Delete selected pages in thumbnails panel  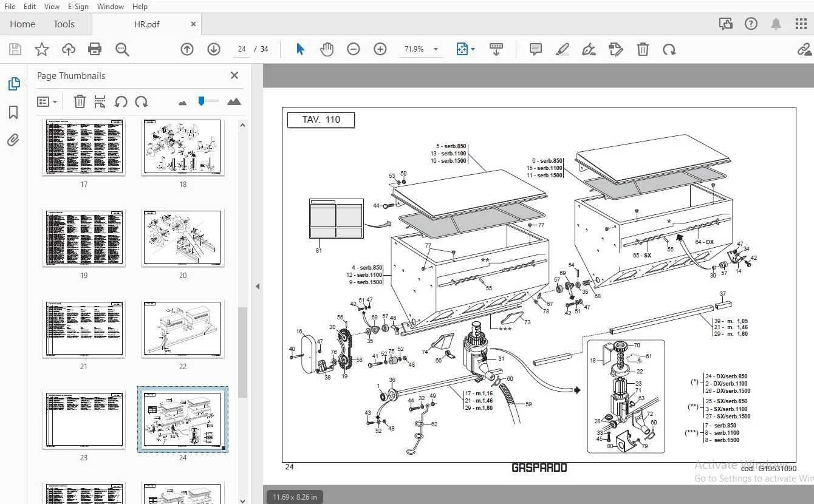coord(80,101)
